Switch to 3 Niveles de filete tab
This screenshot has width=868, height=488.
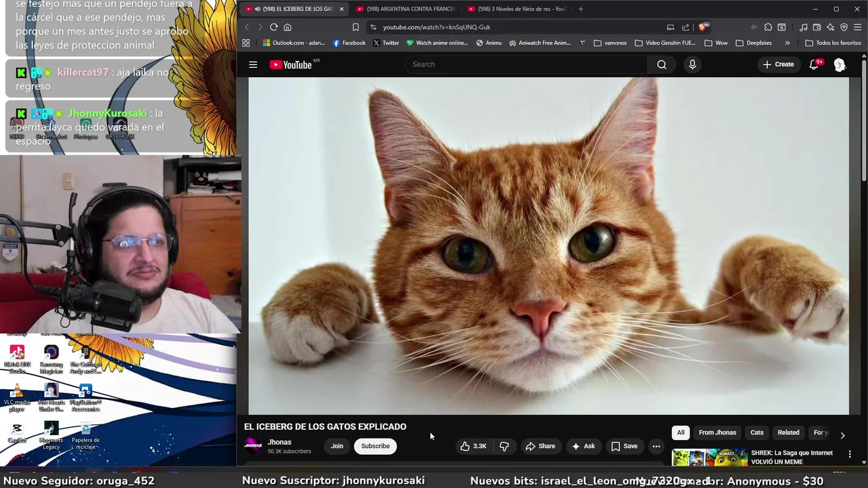(517, 9)
